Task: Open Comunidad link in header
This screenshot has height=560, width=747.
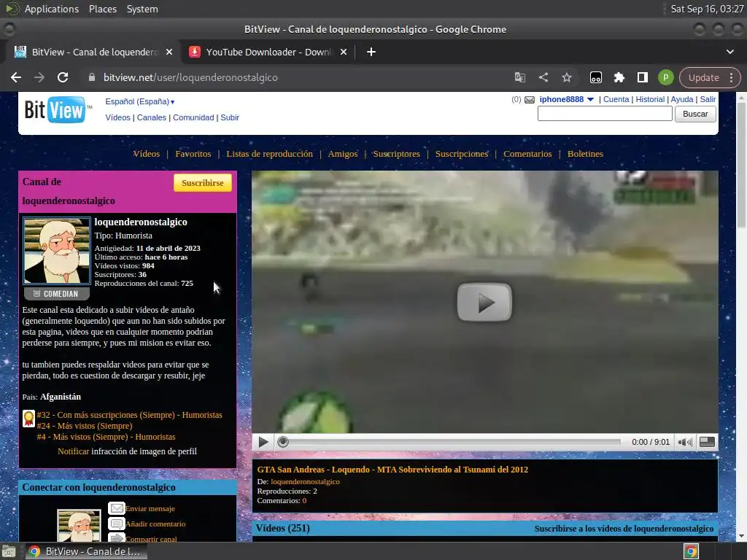Action: pos(193,117)
